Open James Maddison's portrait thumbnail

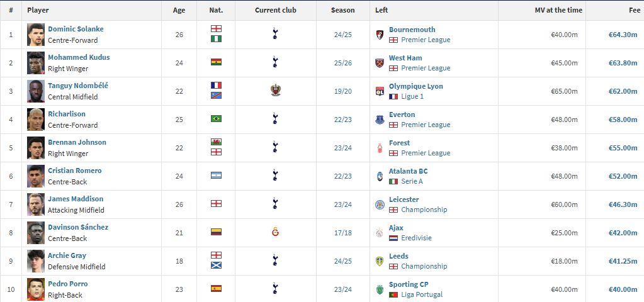pos(36,204)
